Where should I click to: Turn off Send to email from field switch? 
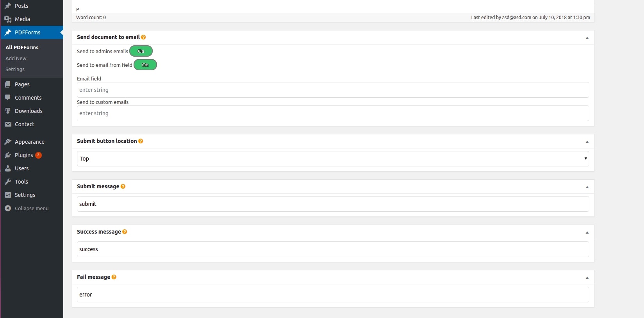click(x=145, y=65)
